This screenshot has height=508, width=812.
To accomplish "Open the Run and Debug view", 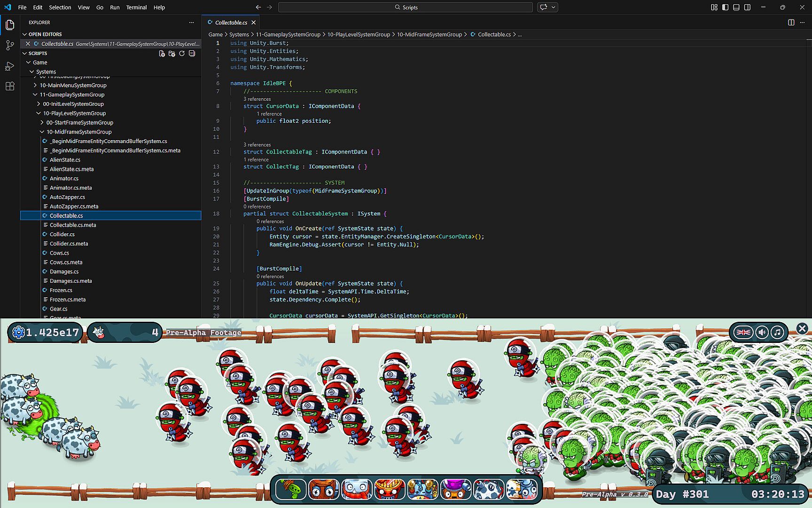I will point(10,66).
